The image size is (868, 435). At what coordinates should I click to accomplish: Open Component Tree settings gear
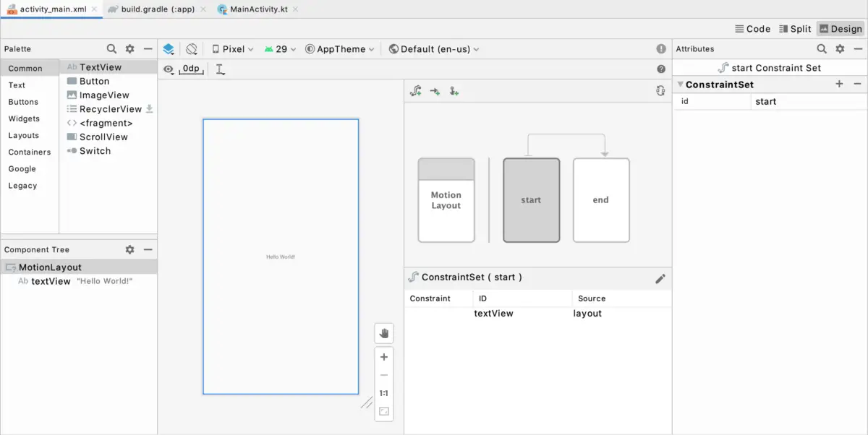coord(129,249)
